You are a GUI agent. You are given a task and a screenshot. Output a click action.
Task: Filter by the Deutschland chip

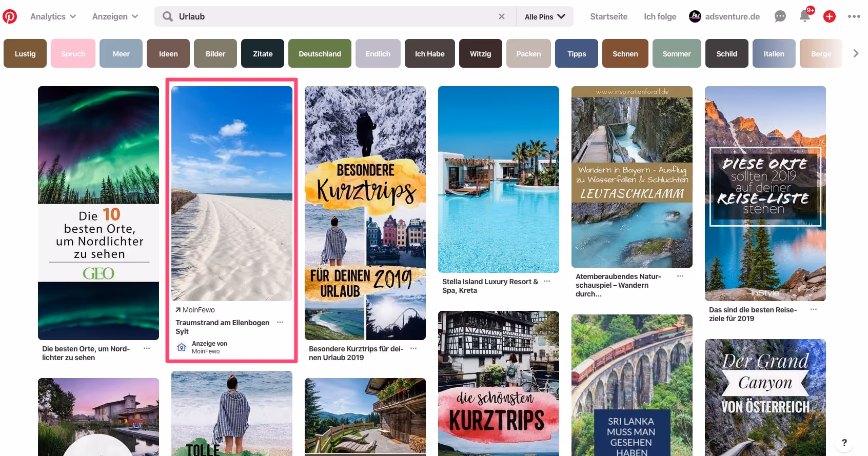[320, 53]
